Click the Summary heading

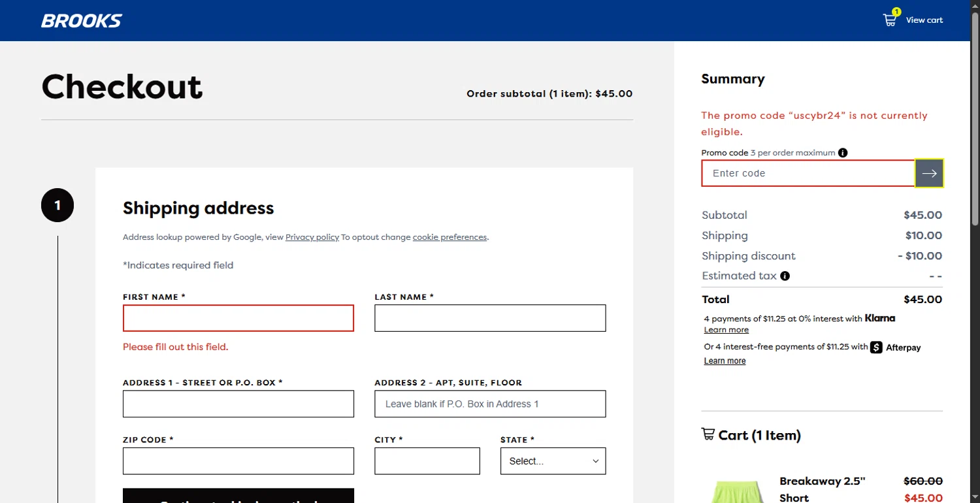tap(733, 79)
